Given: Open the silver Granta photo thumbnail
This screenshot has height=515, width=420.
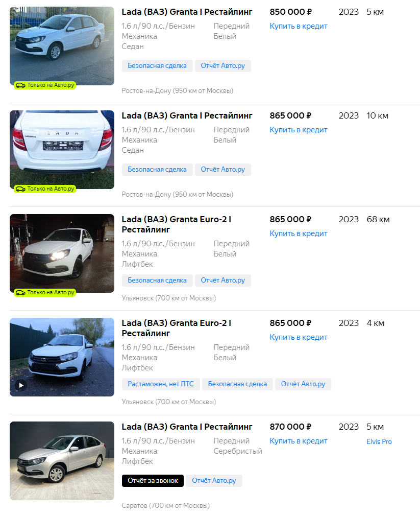Looking at the screenshot, I should 62,460.
